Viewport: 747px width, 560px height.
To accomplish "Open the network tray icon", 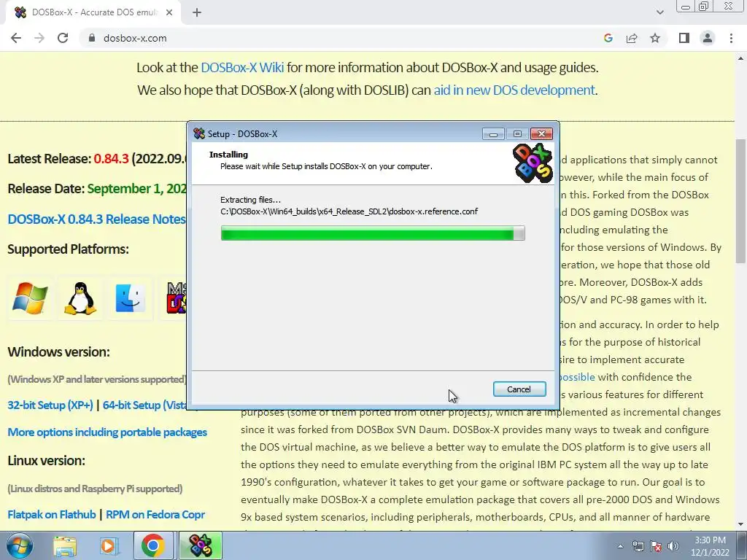I will [x=638, y=546].
